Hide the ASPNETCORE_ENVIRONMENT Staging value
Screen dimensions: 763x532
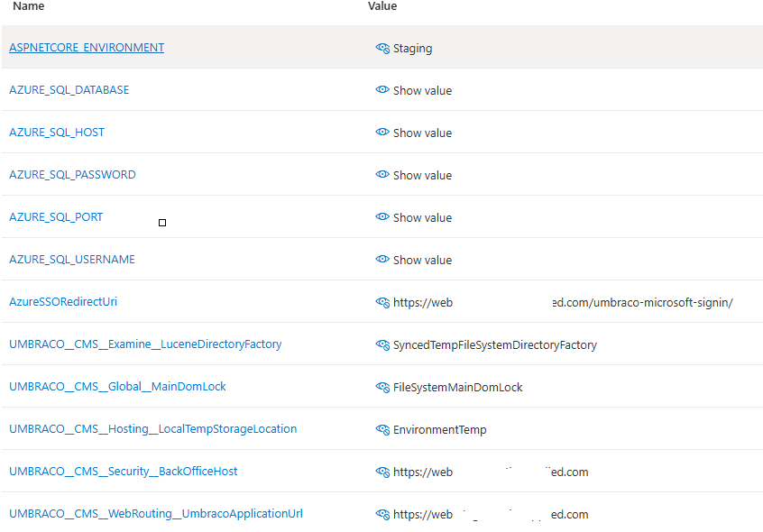(382, 49)
